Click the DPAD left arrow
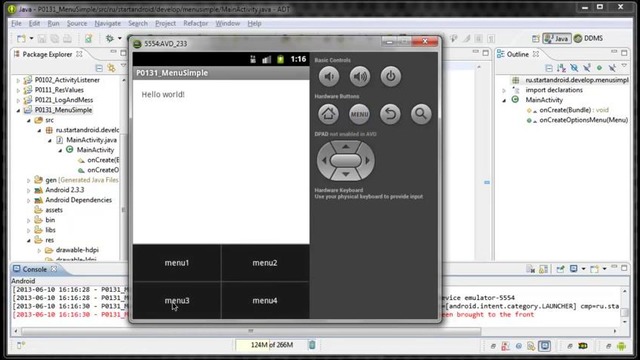The width and height of the screenshot is (640, 360). click(324, 161)
